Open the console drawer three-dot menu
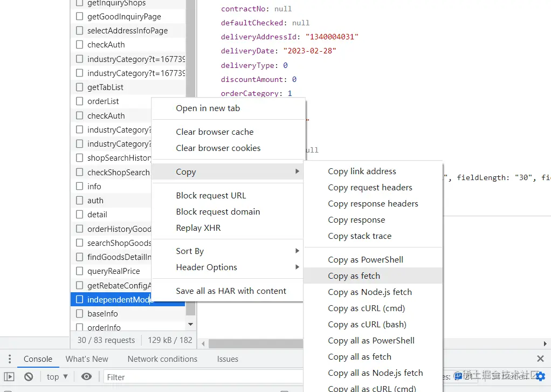Viewport: 551px width, 392px height. click(x=10, y=359)
